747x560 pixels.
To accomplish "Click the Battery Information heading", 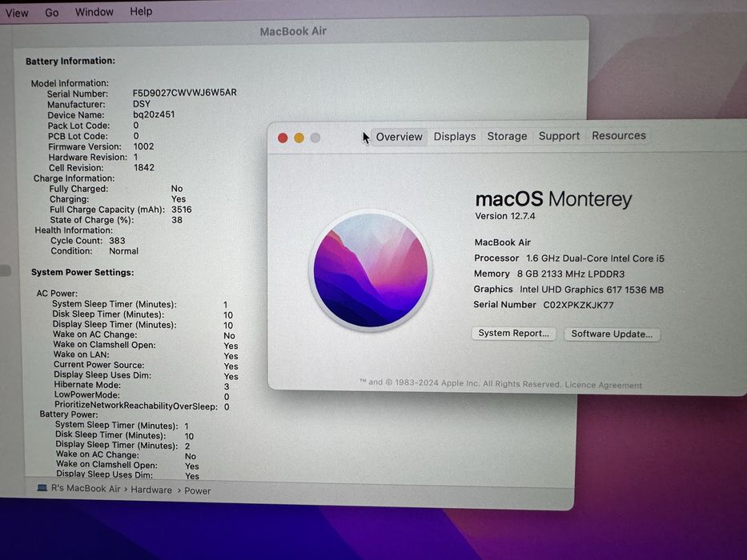I will click(70, 61).
